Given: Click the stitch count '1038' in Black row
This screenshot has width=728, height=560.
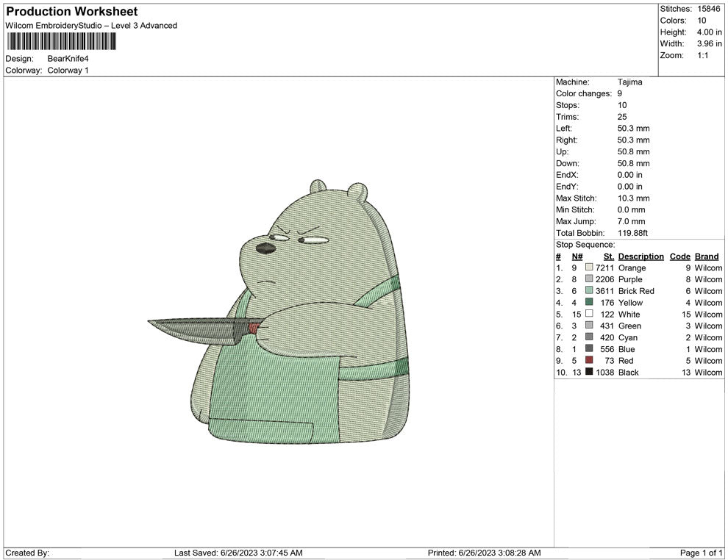Looking at the screenshot, I should pos(604,372).
